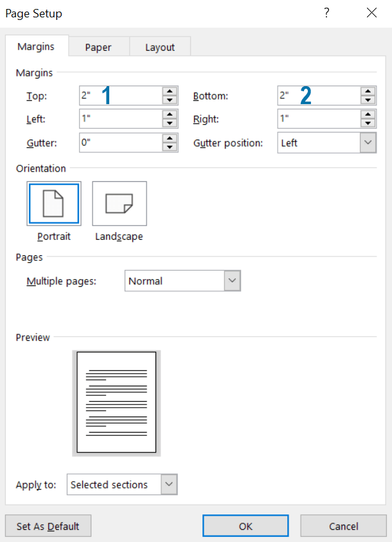392x542 pixels.
Task: Open the Apply to dropdown
Action: (169, 485)
